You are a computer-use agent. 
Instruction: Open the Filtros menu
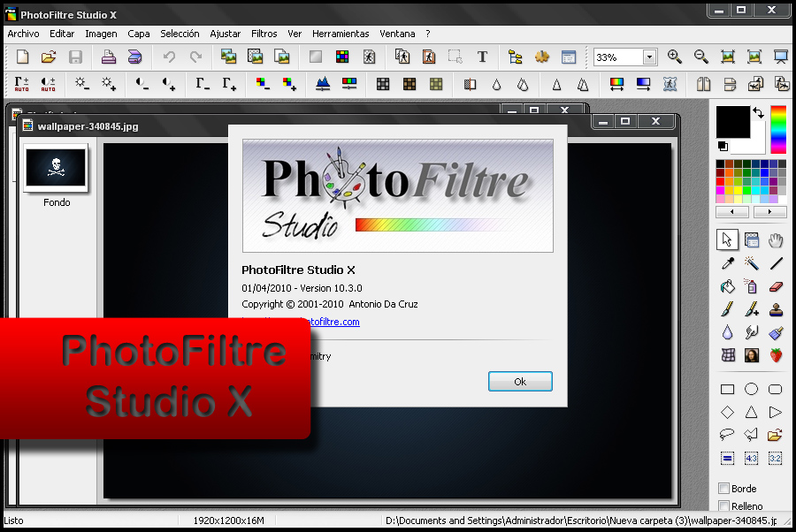coord(264,34)
